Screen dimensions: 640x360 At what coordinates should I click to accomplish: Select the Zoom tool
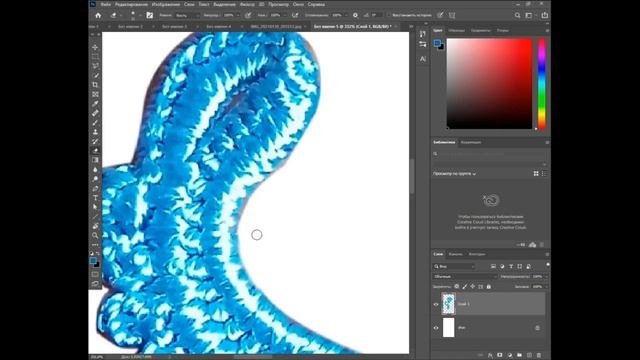coord(95,235)
